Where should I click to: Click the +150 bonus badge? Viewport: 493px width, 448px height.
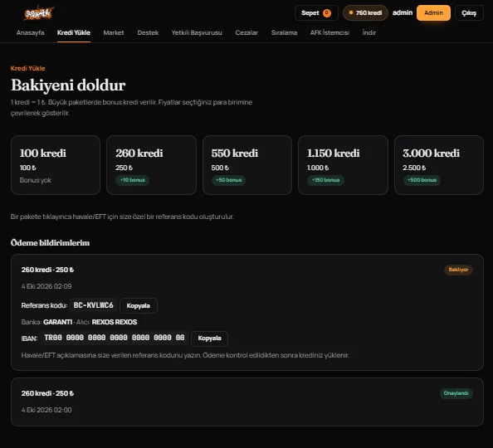[325, 180]
